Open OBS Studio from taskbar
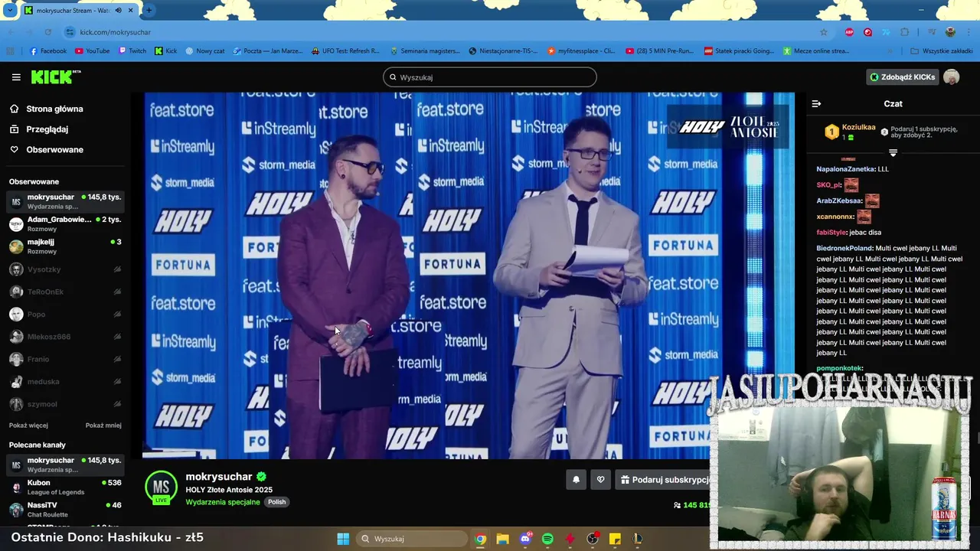 coord(593,539)
